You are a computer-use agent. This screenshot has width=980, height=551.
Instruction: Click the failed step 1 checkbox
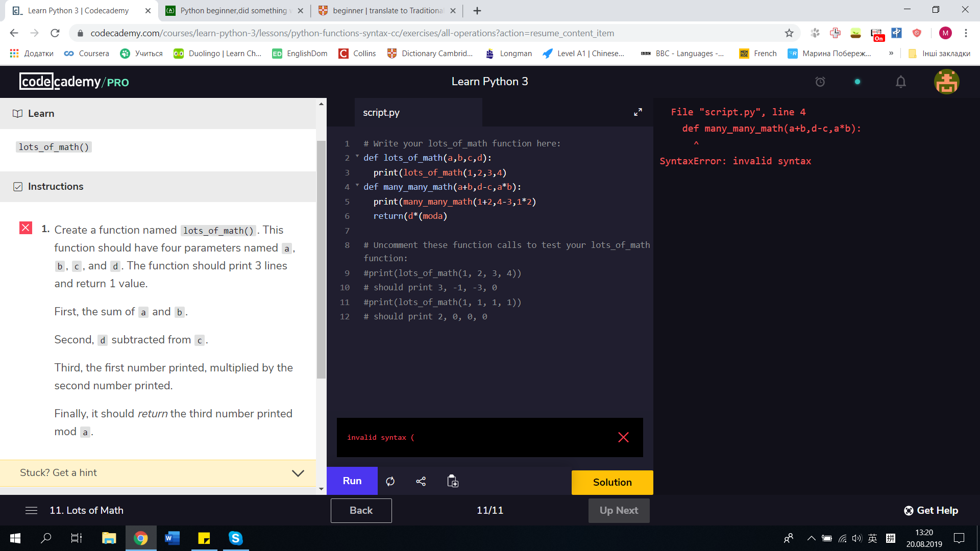[x=26, y=228]
